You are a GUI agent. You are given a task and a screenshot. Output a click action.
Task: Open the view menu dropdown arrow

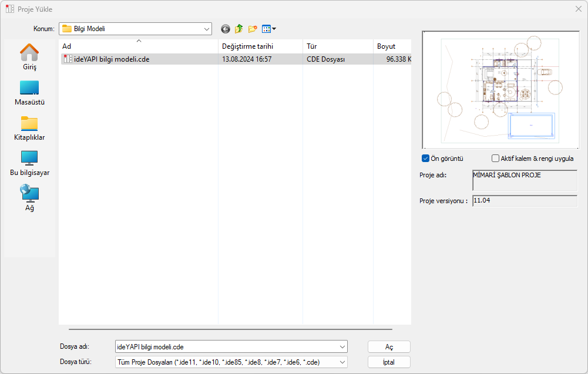coord(274,29)
